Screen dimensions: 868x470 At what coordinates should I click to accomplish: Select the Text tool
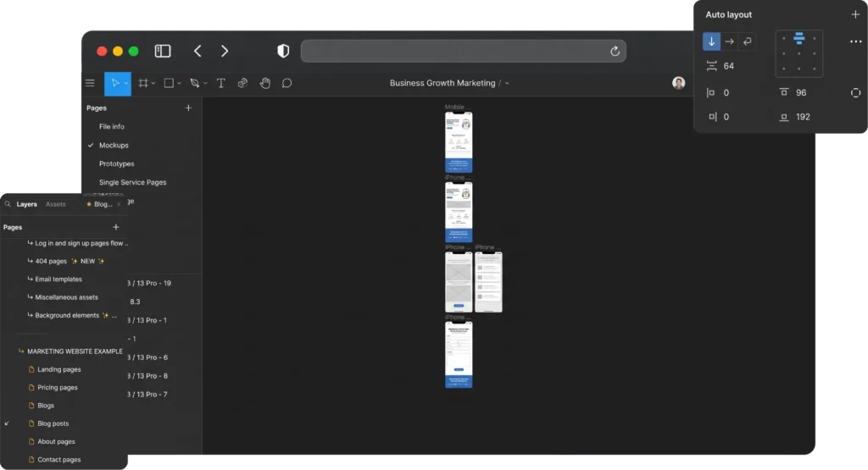(221, 83)
